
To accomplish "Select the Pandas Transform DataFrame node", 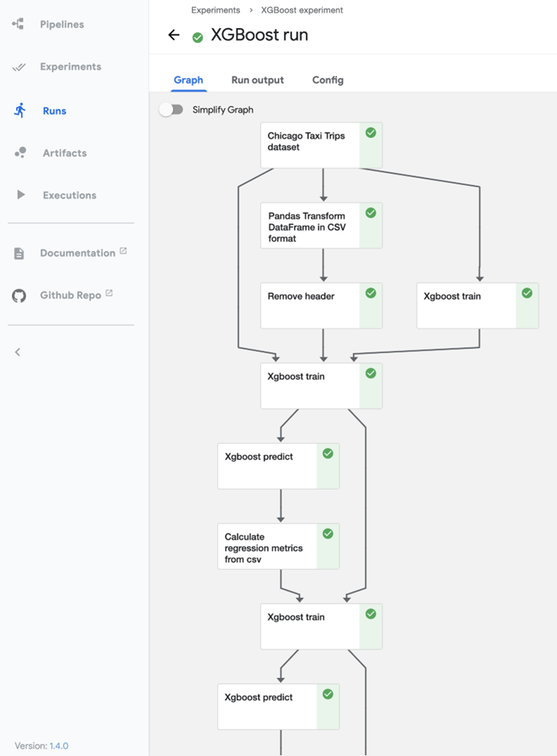I will click(311, 226).
